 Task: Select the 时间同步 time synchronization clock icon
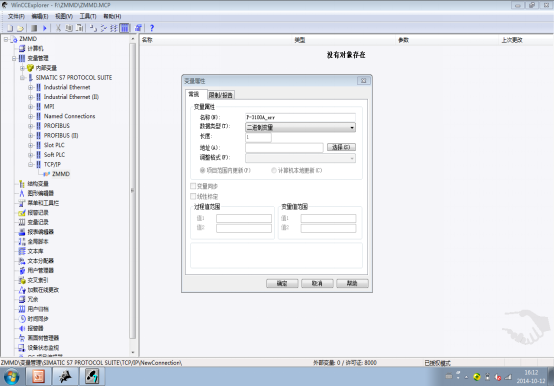[x=22, y=319]
